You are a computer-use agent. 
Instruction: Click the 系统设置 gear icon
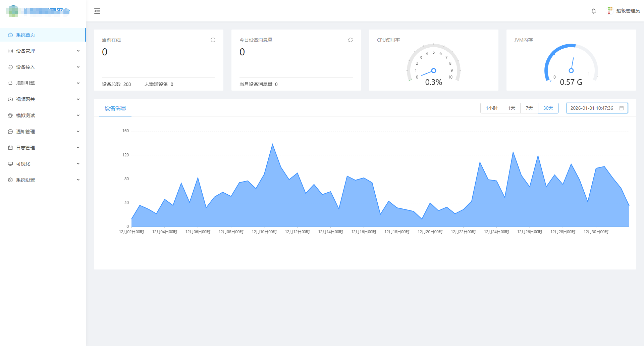click(10, 180)
